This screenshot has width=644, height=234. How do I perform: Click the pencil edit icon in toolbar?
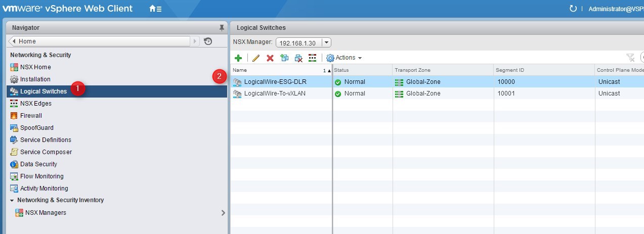255,58
